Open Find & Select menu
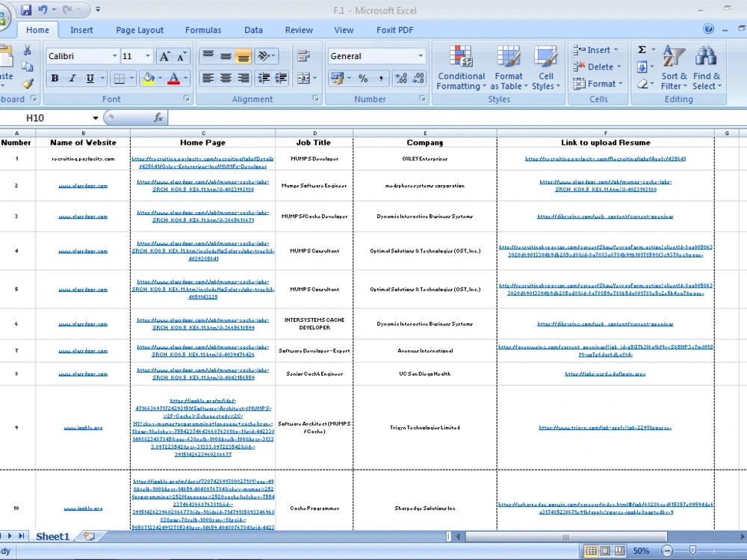Screen dimensions: 747x560 click(x=707, y=68)
